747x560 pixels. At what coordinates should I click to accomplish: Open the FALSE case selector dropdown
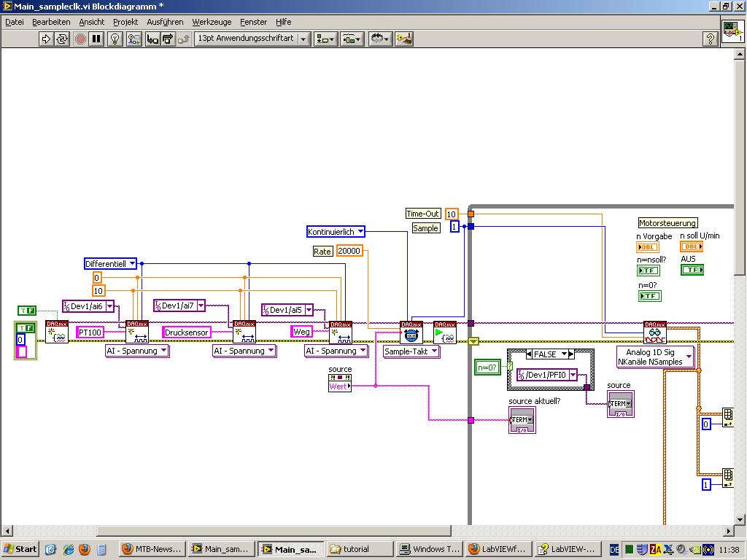[564, 354]
